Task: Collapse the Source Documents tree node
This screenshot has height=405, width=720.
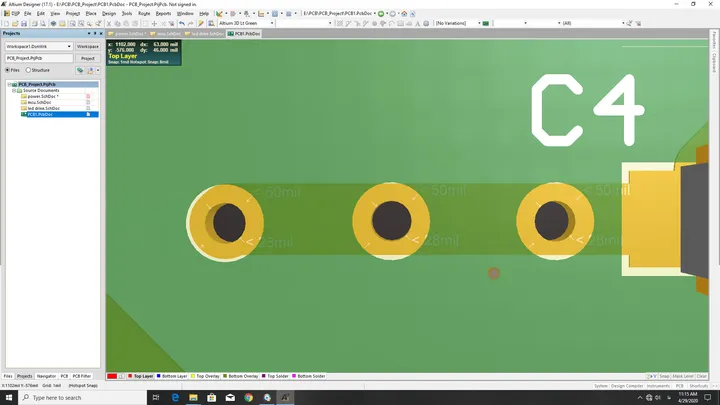Action: 14,90
